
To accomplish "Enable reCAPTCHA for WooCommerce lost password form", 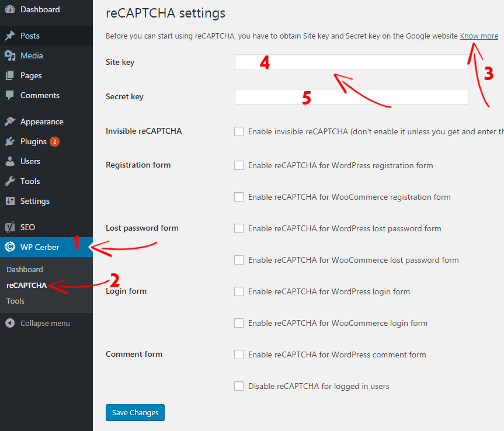I will coord(239,260).
